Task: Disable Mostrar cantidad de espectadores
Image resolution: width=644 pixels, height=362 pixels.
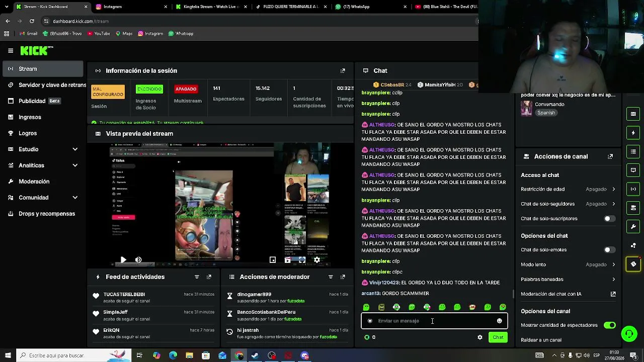Action: coord(610,325)
